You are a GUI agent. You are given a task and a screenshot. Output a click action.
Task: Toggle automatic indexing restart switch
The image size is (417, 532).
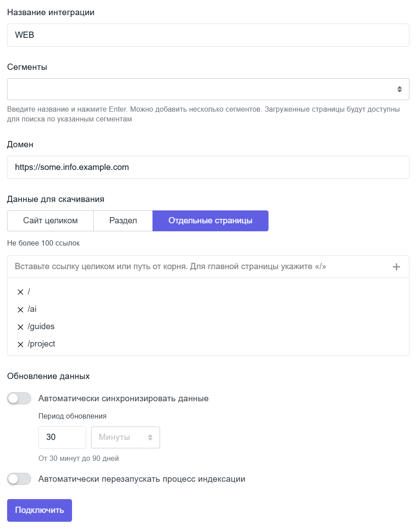pos(19,479)
